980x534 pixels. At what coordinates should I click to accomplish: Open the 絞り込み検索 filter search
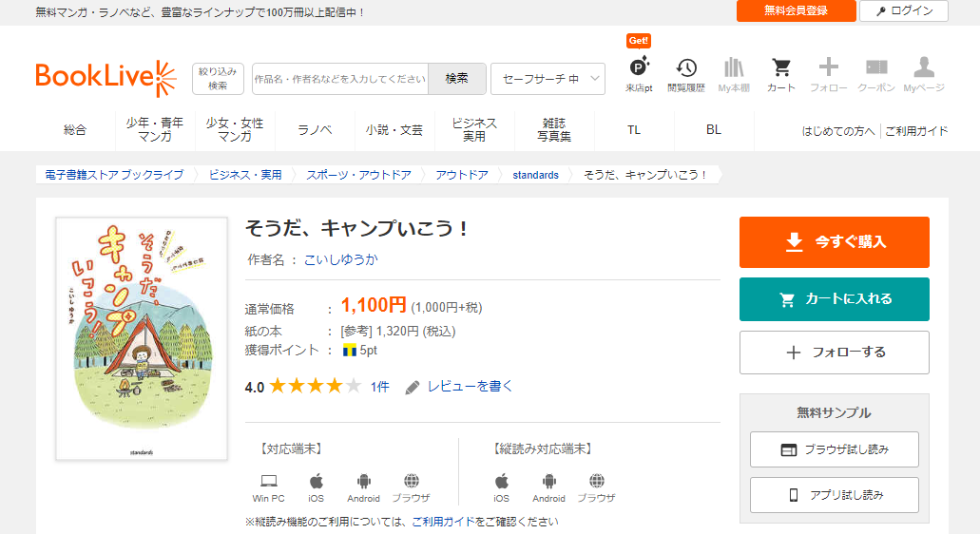coord(218,79)
